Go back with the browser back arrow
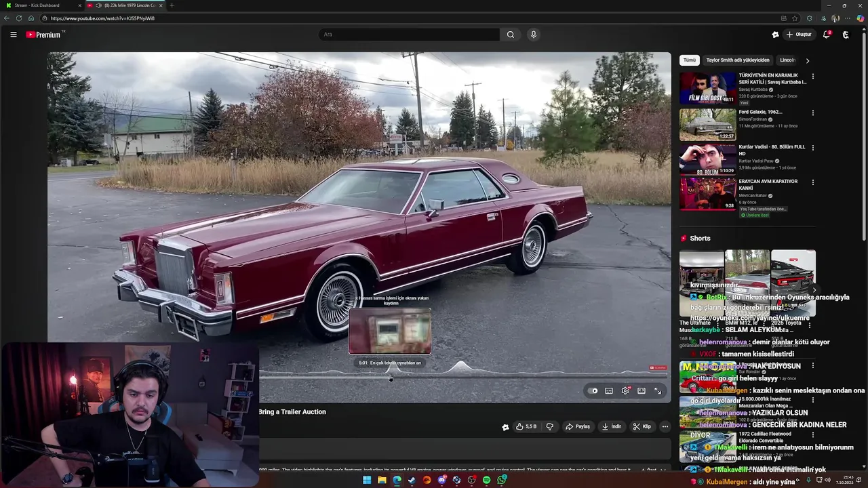 point(7,18)
